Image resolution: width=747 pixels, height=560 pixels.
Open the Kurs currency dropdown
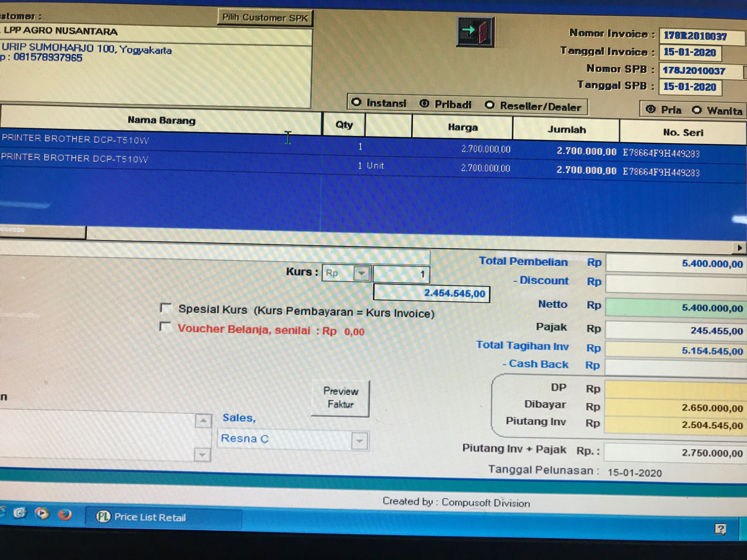click(361, 273)
